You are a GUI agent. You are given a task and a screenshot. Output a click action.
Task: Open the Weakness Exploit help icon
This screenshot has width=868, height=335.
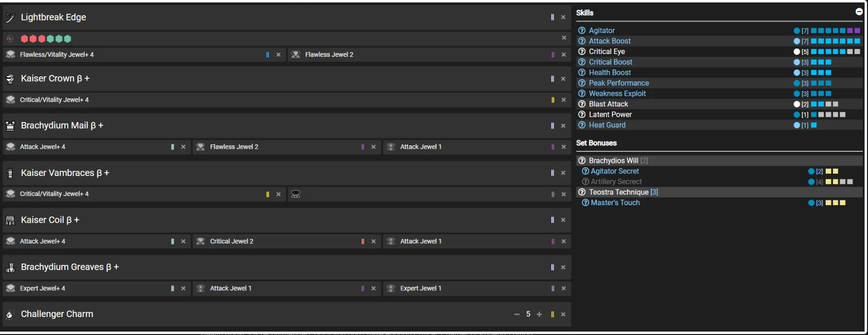(x=582, y=93)
